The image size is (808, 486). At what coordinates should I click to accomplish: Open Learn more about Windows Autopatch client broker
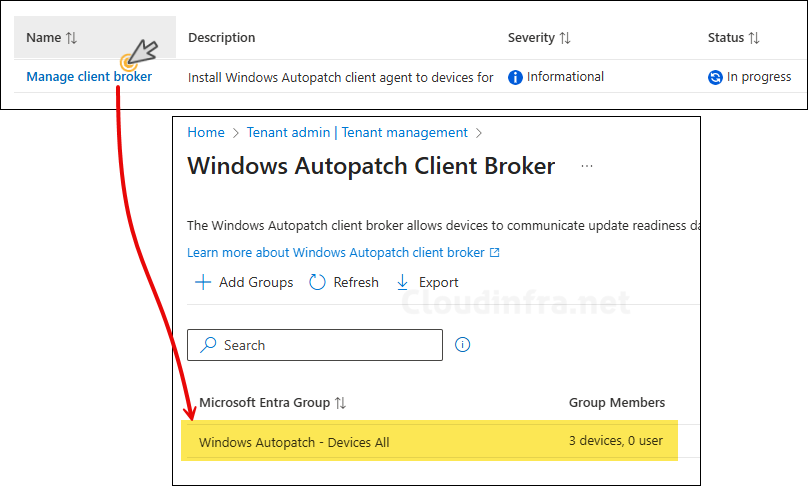[335, 253]
